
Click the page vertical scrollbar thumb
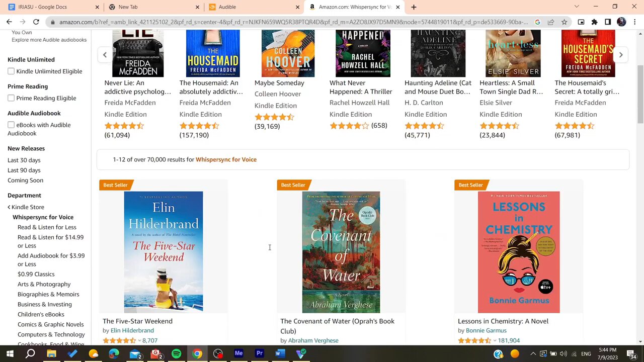click(640, 95)
